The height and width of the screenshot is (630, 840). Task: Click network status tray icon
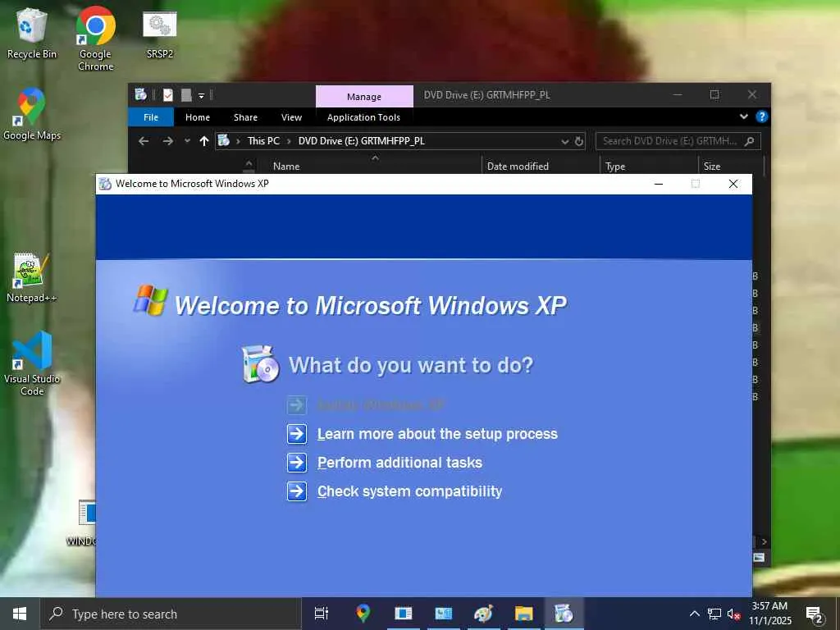click(x=714, y=614)
